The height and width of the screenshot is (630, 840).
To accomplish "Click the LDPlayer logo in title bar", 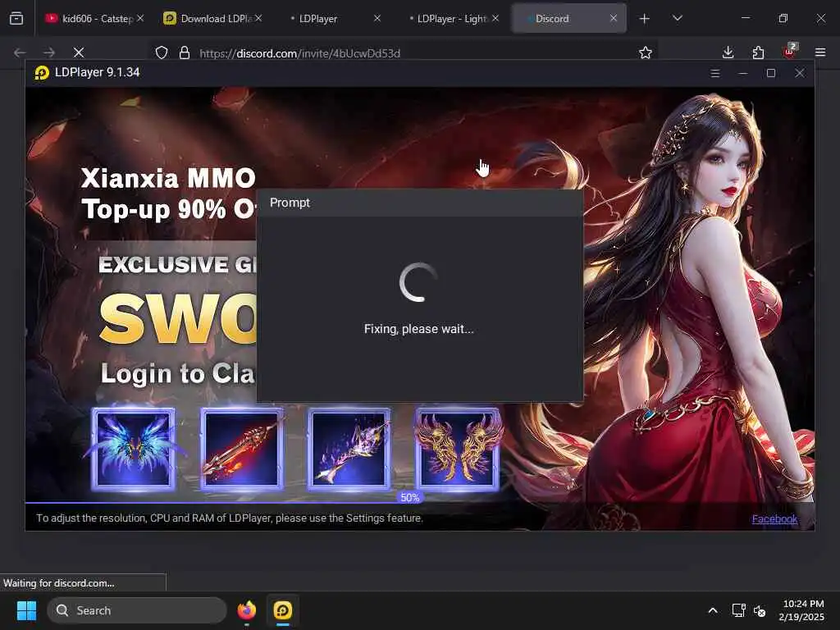I will pyautogui.click(x=42, y=72).
